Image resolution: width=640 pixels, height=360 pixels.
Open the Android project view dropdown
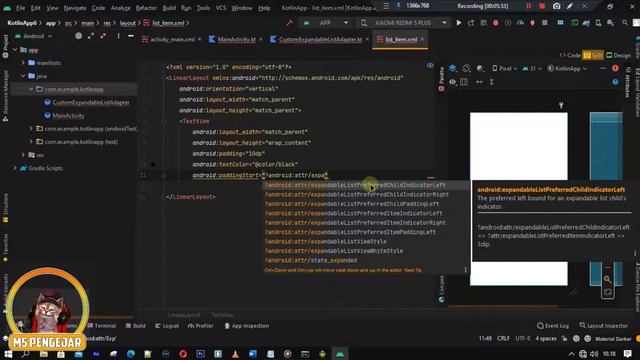pyautogui.click(x=34, y=36)
